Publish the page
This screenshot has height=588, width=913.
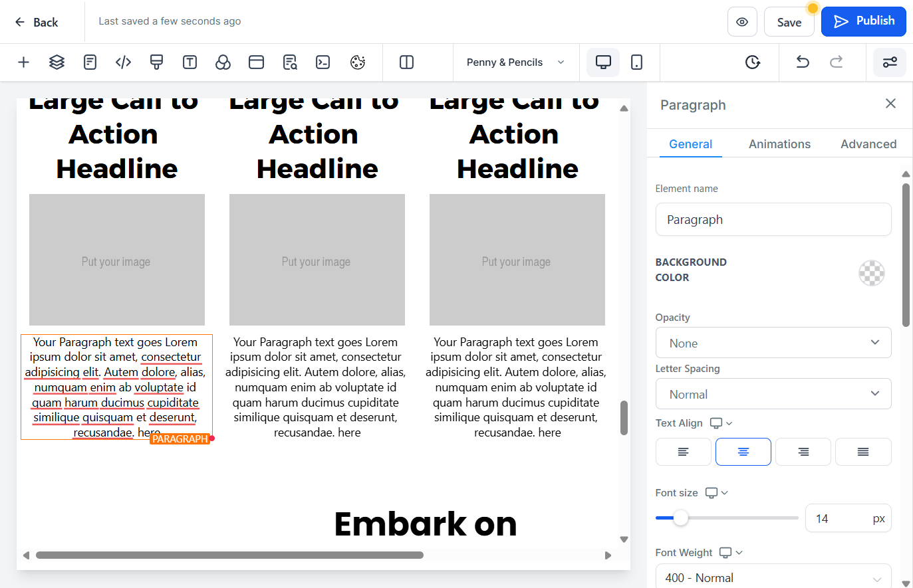coord(864,21)
